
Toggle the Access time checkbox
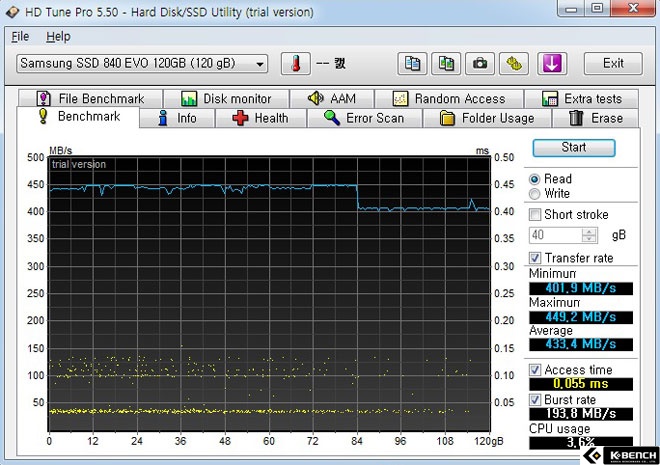click(x=535, y=370)
